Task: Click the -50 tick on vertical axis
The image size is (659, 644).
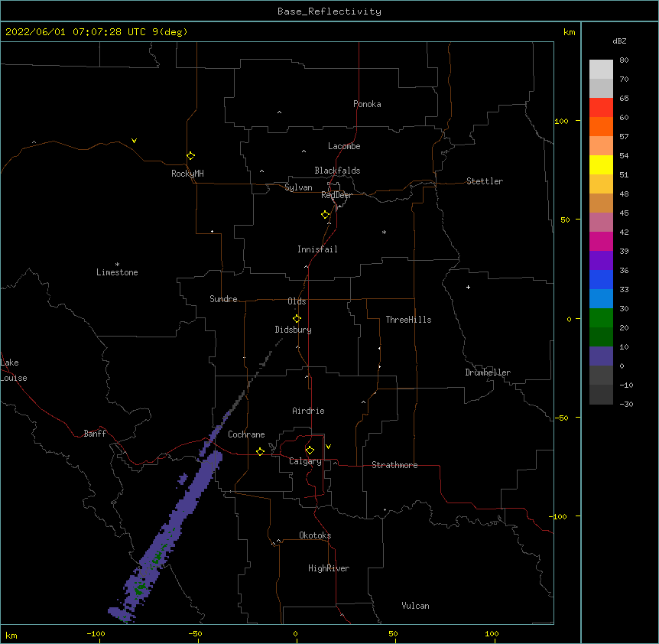Action: coord(561,418)
